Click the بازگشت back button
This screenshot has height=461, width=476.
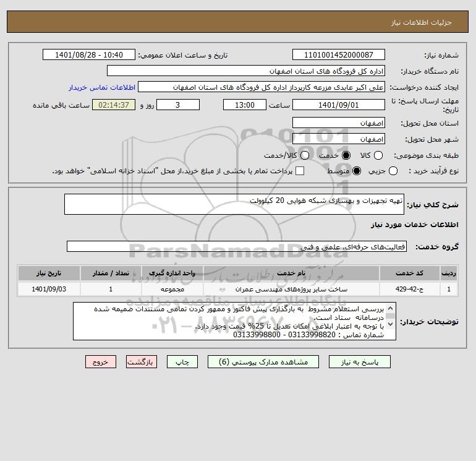(x=142, y=362)
